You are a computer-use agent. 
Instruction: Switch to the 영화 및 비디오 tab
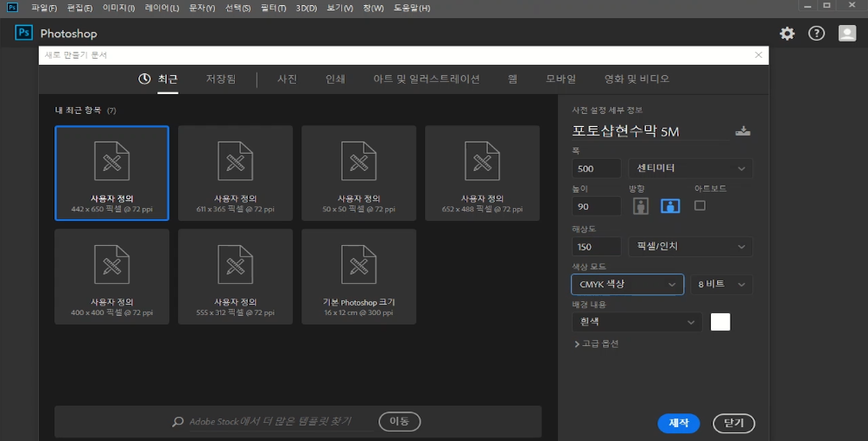click(637, 79)
